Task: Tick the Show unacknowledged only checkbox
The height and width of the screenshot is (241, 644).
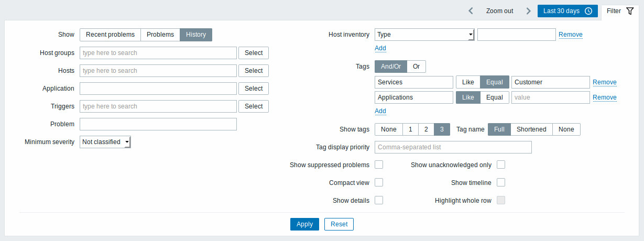Action: pyautogui.click(x=501, y=165)
